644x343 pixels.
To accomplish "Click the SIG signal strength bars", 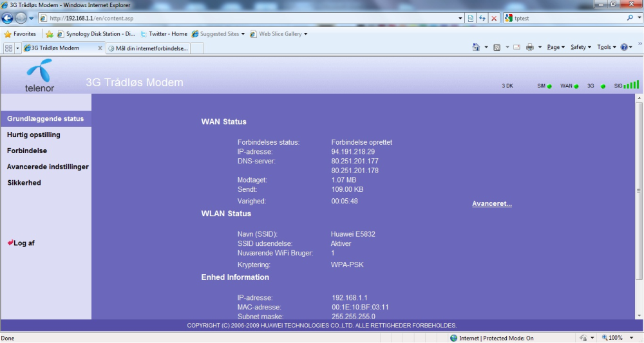I will tap(631, 84).
